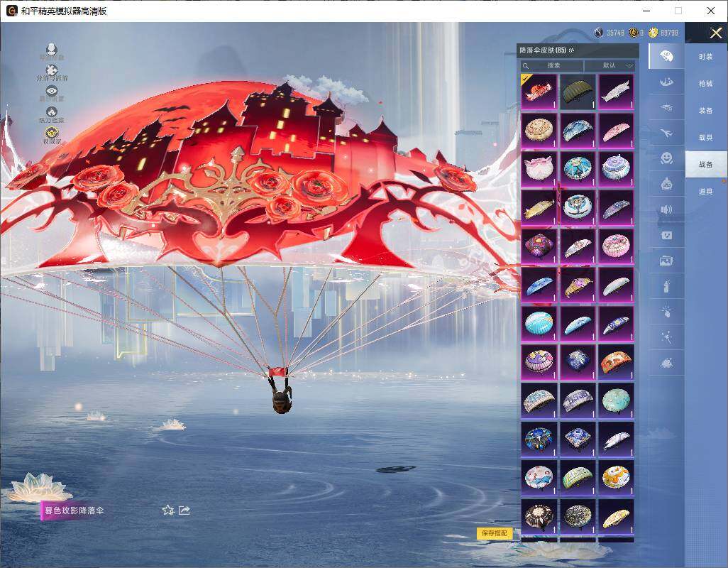The height and width of the screenshot is (568, 728).
Task: Open the magic wand effect icon
Action: tap(666, 337)
